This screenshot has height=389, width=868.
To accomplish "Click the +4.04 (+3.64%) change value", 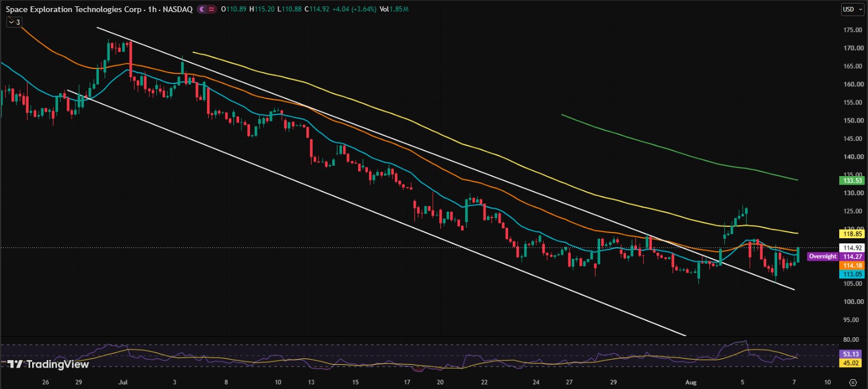I will (x=355, y=9).
